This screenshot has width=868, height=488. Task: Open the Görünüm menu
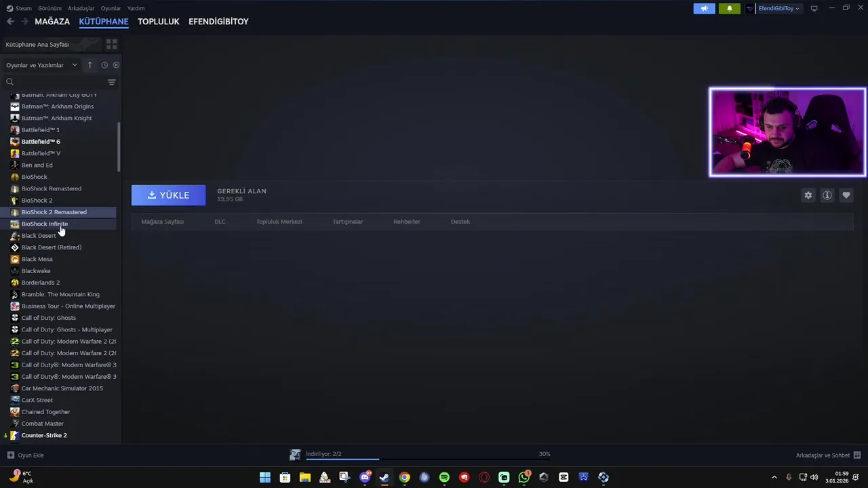coord(50,8)
